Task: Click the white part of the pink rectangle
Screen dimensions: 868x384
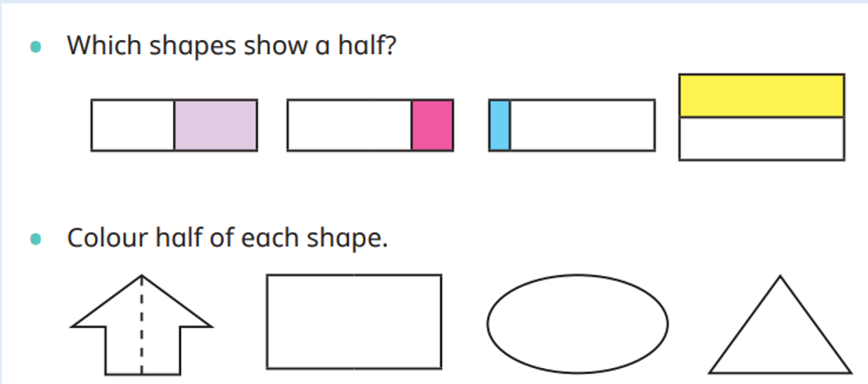Action: pyautogui.click(x=349, y=125)
